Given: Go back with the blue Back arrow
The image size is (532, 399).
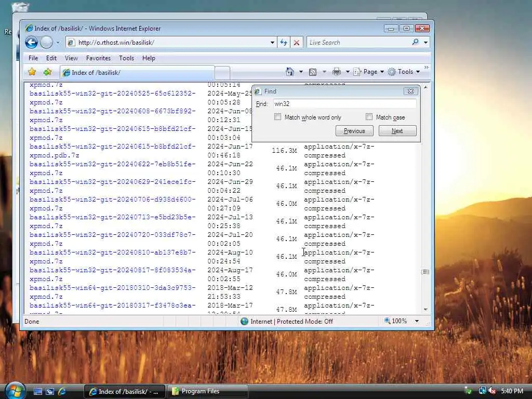Looking at the screenshot, I should (x=31, y=43).
